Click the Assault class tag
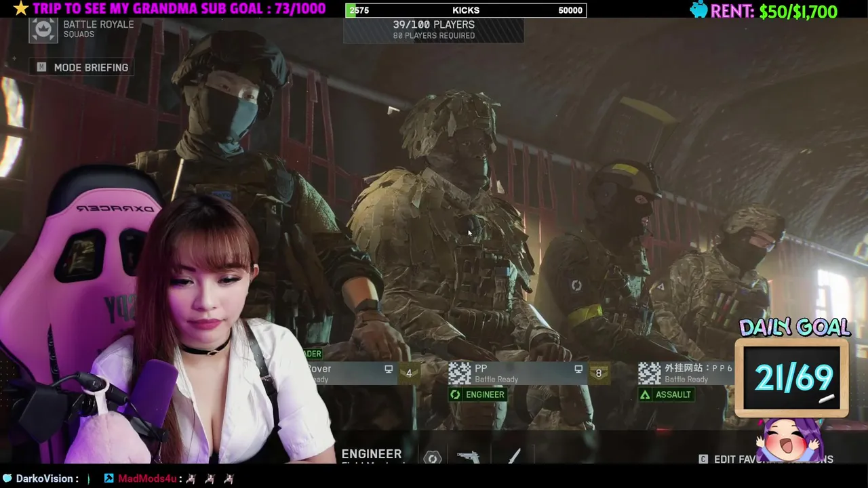Screen dimensions: 868x488 click(667, 394)
